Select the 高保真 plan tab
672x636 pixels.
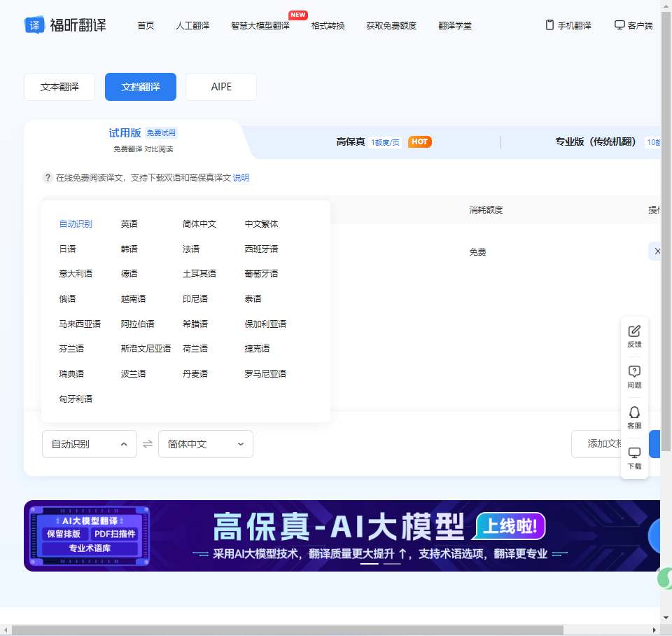point(384,142)
